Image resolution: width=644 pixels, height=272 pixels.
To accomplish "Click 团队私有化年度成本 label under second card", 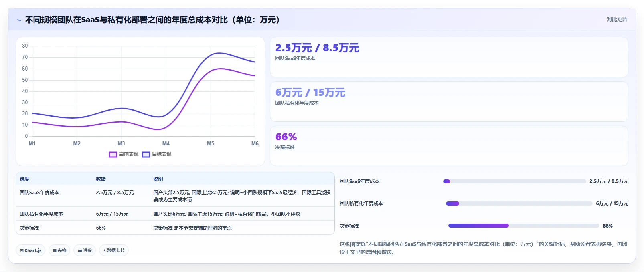I will [x=297, y=103].
